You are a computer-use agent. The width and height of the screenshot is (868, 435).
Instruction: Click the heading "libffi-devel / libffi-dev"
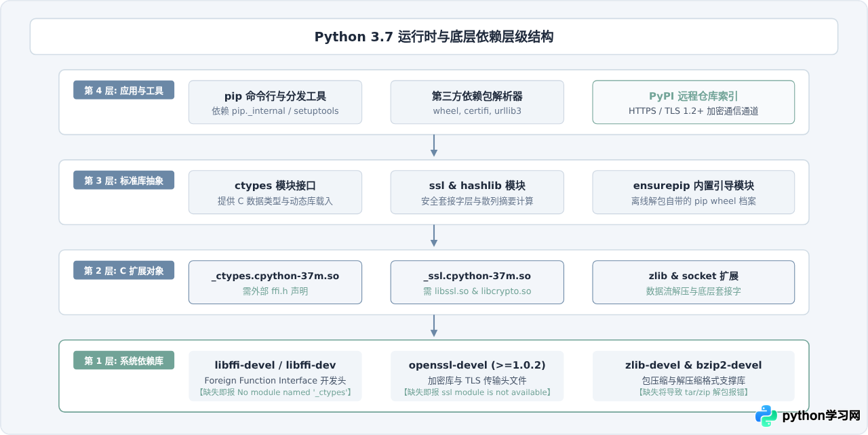(275, 365)
